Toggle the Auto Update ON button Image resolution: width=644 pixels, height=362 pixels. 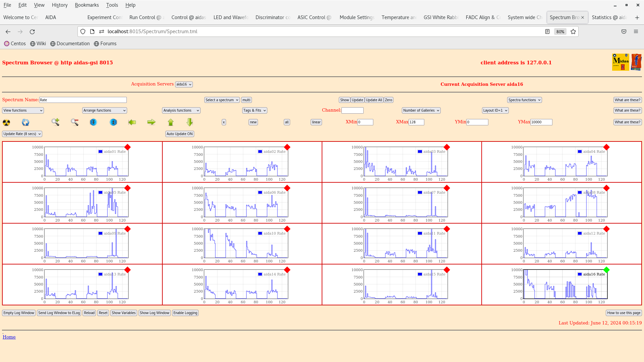pyautogui.click(x=179, y=134)
